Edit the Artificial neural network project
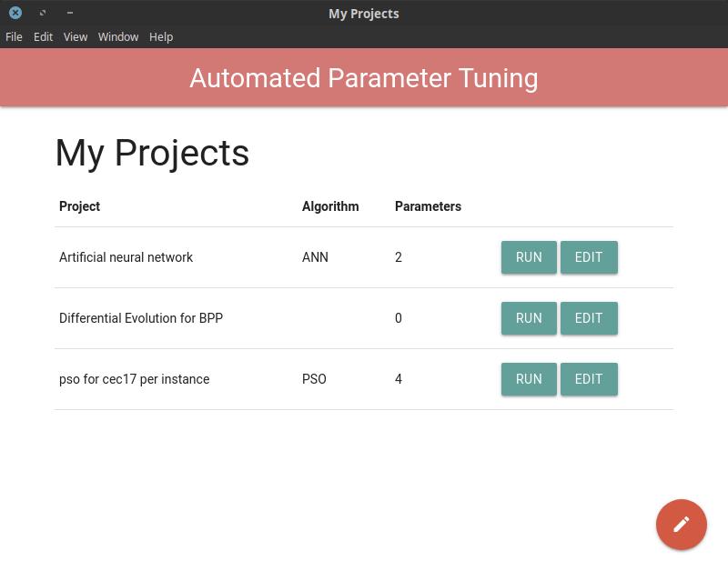728x571 pixels. [x=589, y=257]
